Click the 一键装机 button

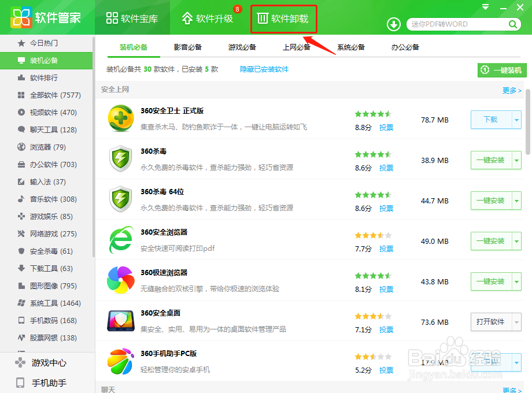tap(502, 70)
